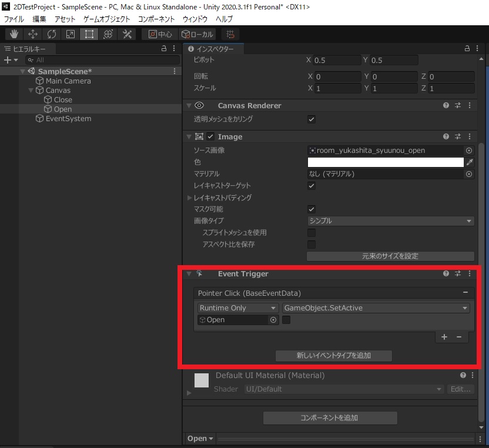Open the ファイル menu
489x448 pixels.
tap(14, 19)
